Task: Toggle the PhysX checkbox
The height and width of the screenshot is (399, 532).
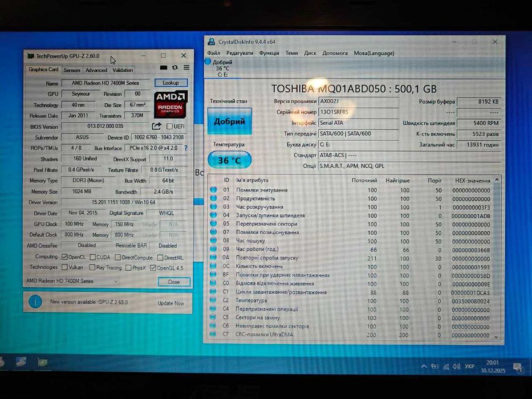Action: pos(128,268)
